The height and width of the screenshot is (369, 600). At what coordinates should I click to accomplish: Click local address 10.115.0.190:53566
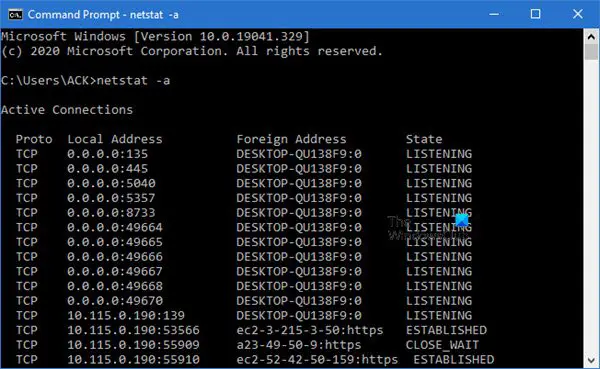(133, 330)
